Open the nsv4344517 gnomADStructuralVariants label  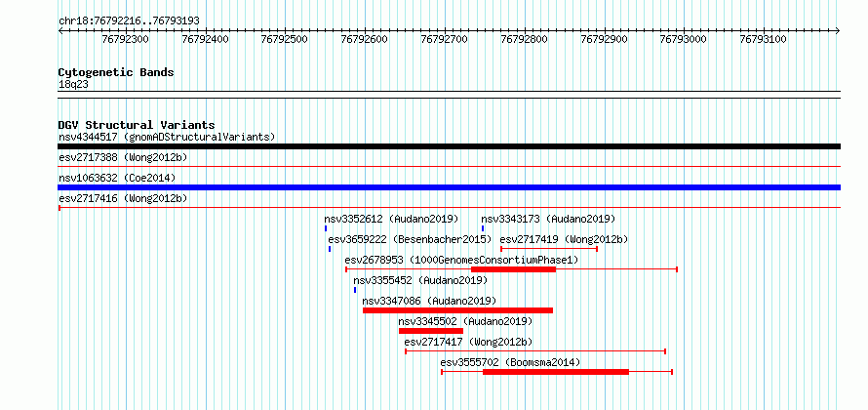[167, 137]
